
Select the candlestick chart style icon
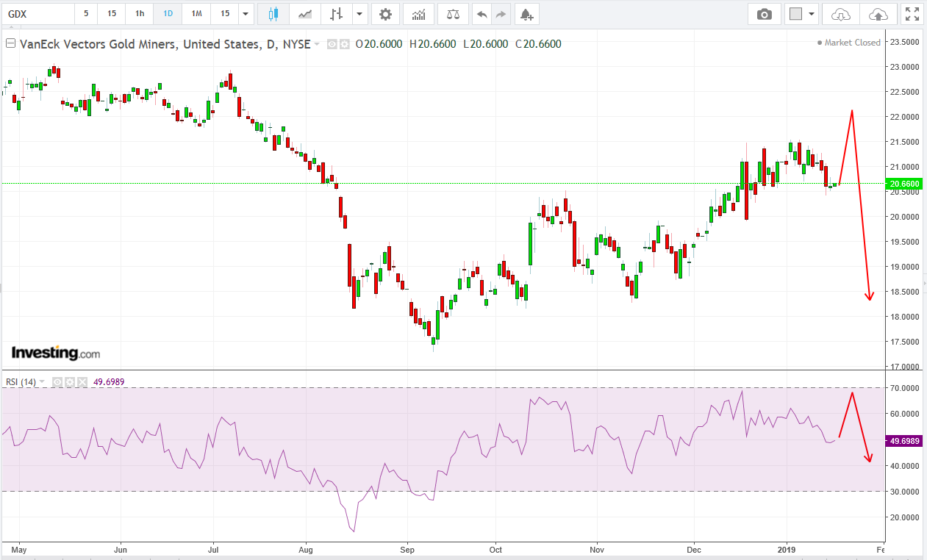273,14
